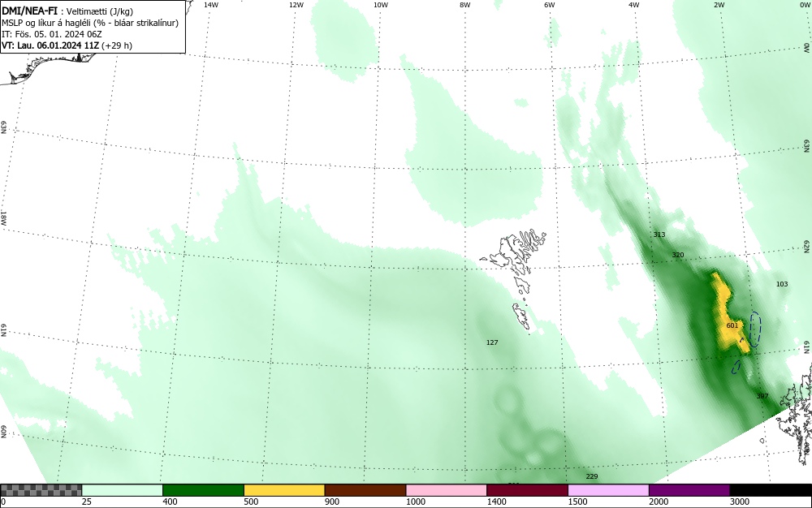Click the 400 legend scale number
The image size is (812, 508).
click(x=170, y=502)
